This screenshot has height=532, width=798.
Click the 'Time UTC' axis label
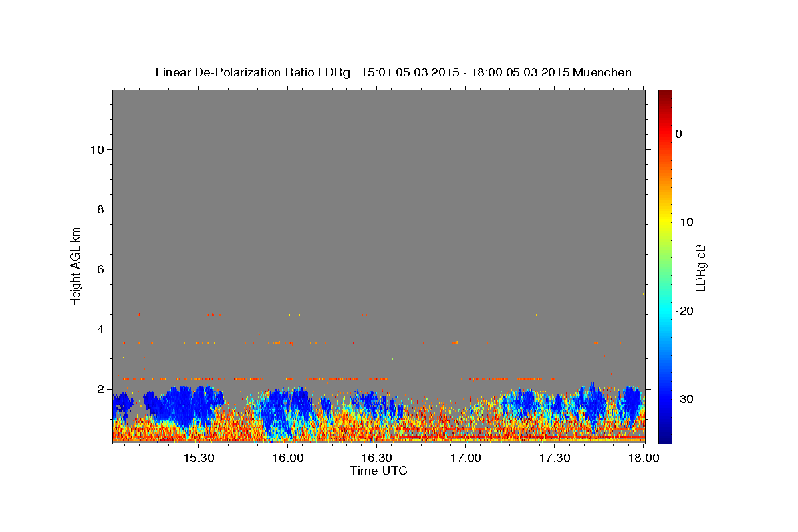(378, 471)
